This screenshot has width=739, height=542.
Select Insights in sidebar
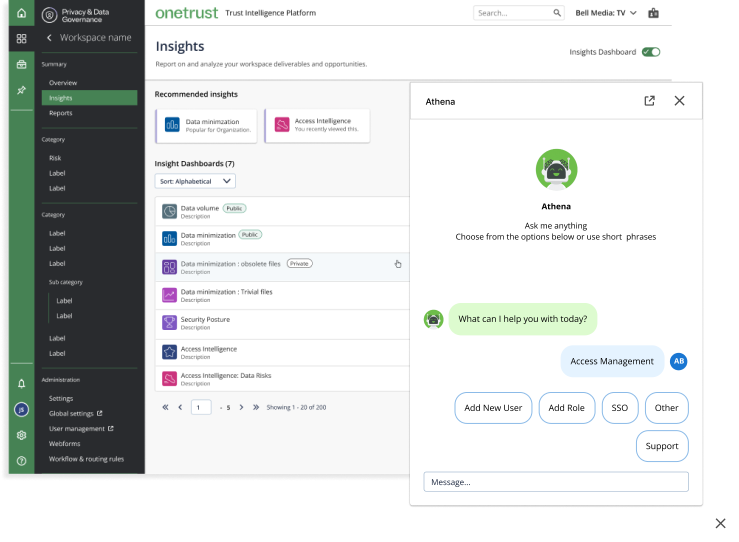tap(90, 98)
